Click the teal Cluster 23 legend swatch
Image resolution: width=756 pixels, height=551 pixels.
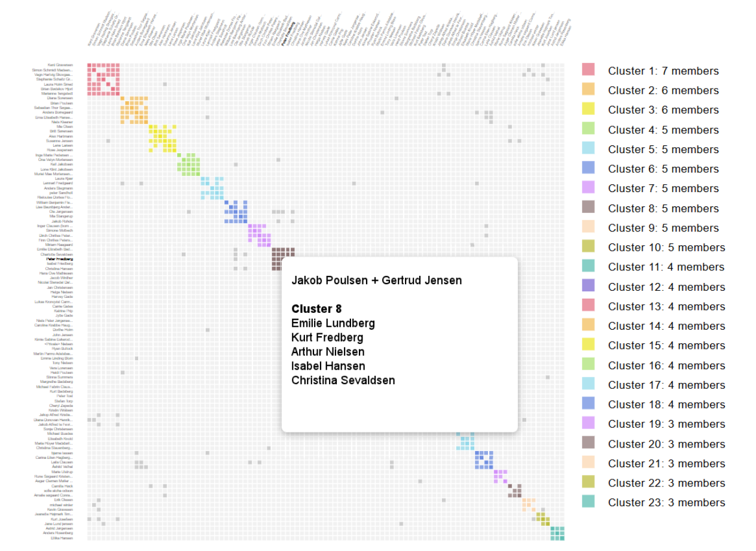(x=589, y=502)
